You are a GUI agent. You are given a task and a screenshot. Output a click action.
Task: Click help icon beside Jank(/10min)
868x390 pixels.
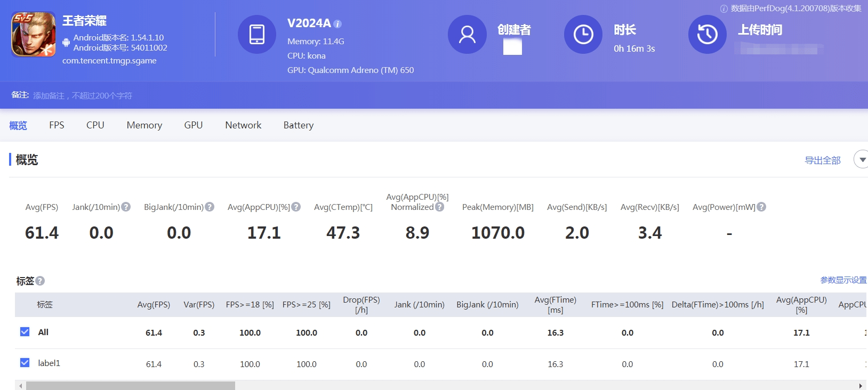point(126,207)
